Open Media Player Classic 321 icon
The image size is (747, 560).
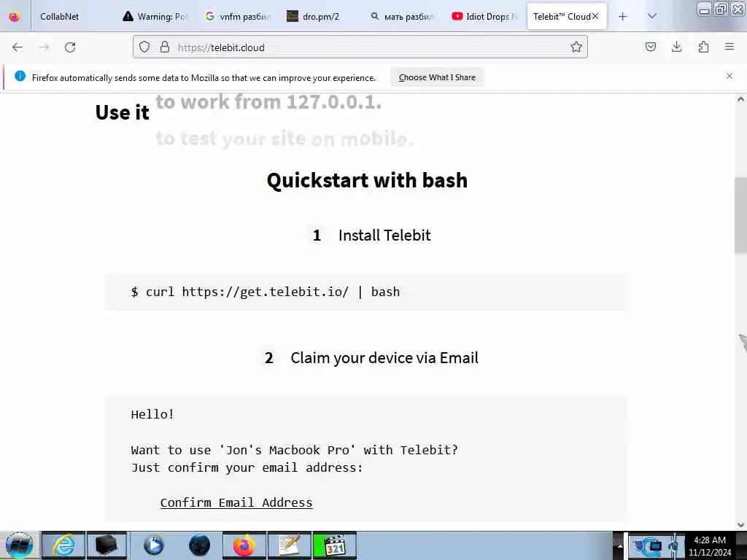334,545
